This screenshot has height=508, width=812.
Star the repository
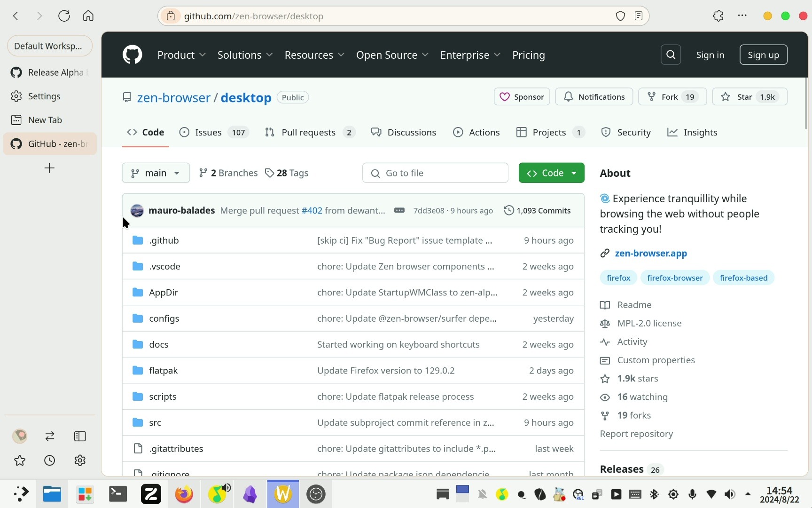750,97
